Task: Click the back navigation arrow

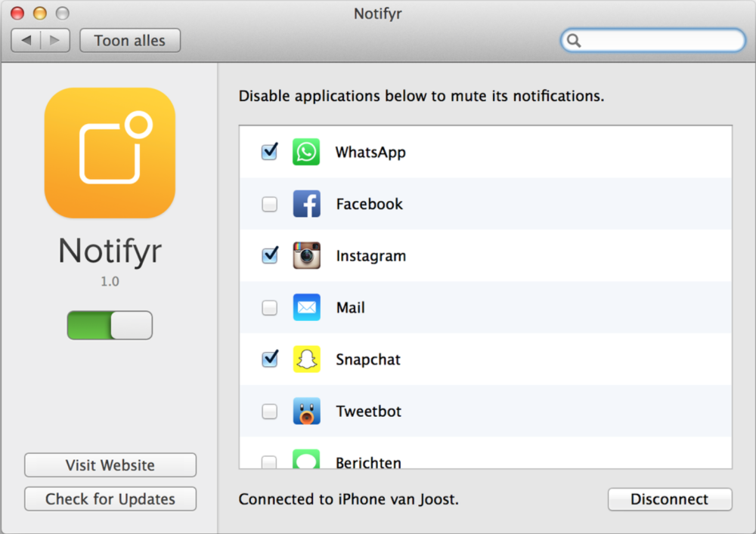Action: (x=26, y=40)
